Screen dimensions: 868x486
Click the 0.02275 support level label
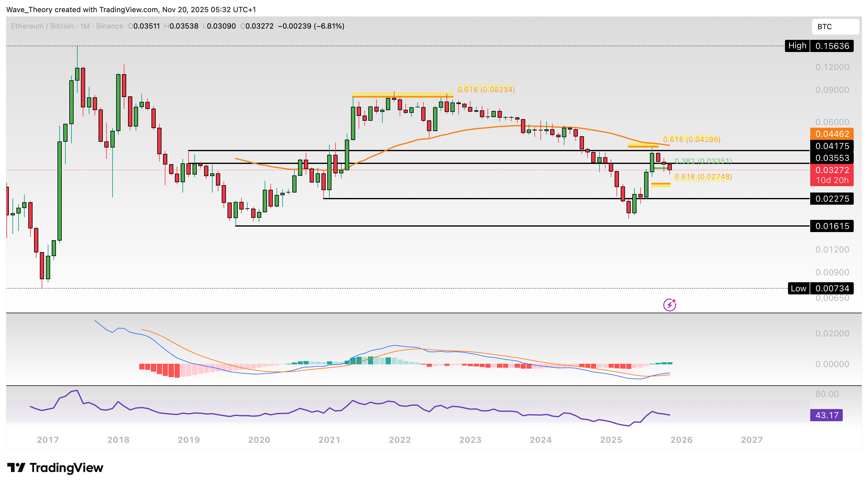coord(831,199)
